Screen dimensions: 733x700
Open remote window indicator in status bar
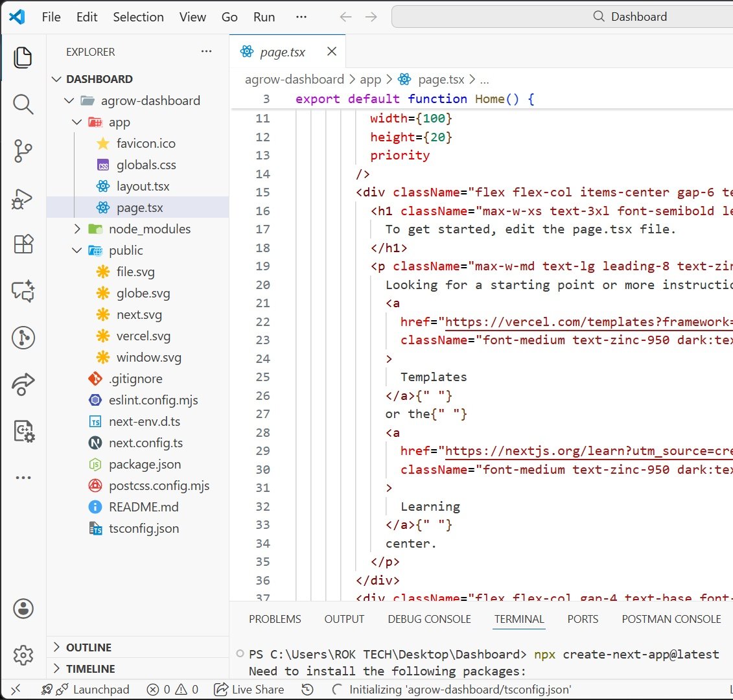[x=16, y=689]
